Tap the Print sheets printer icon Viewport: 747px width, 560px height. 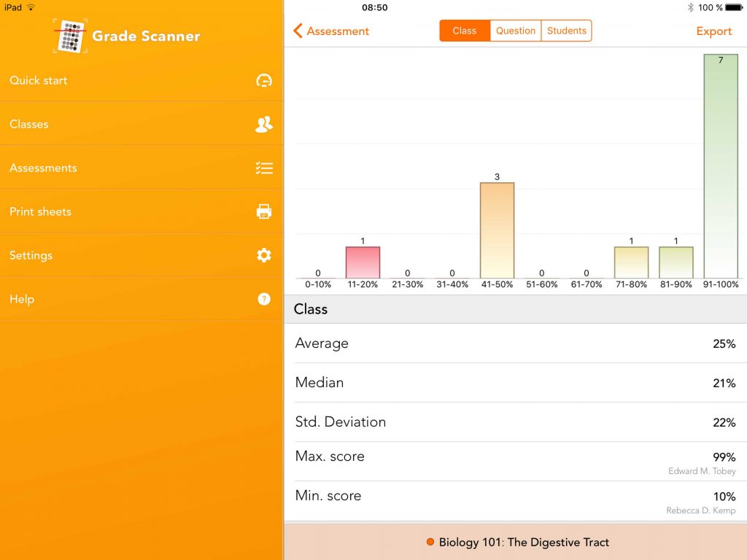coord(264,211)
